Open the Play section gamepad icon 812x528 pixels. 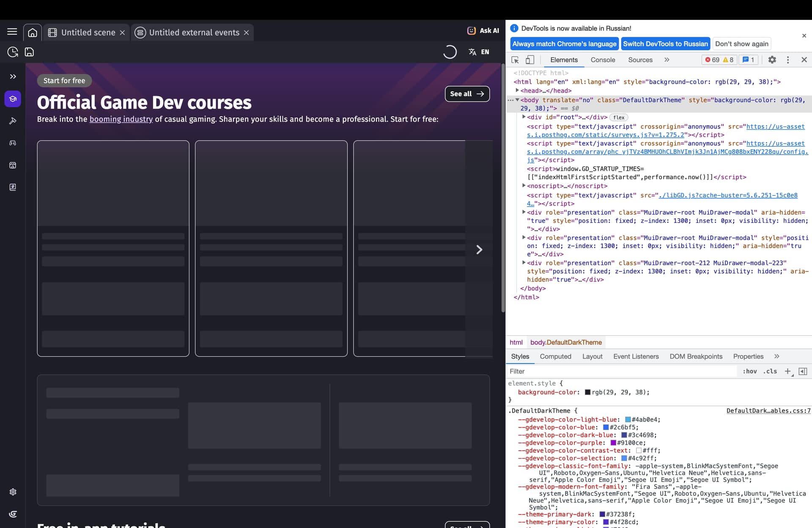click(13, 143)
